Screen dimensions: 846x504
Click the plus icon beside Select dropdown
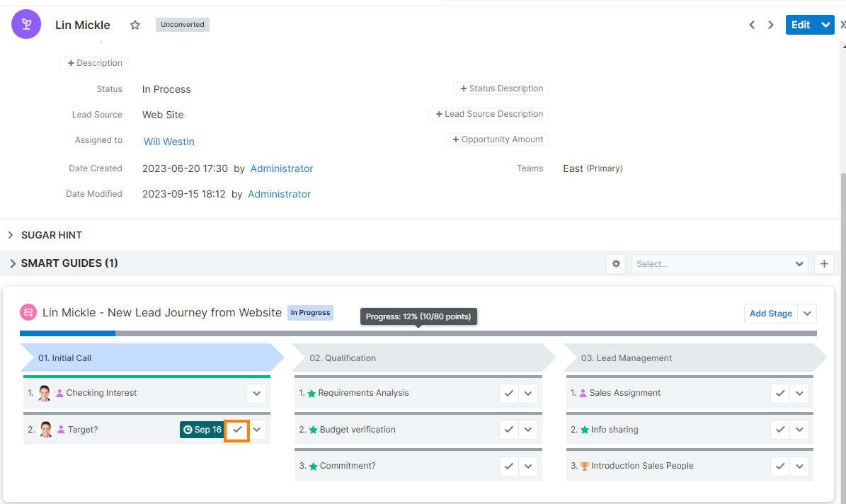point(823,264)
